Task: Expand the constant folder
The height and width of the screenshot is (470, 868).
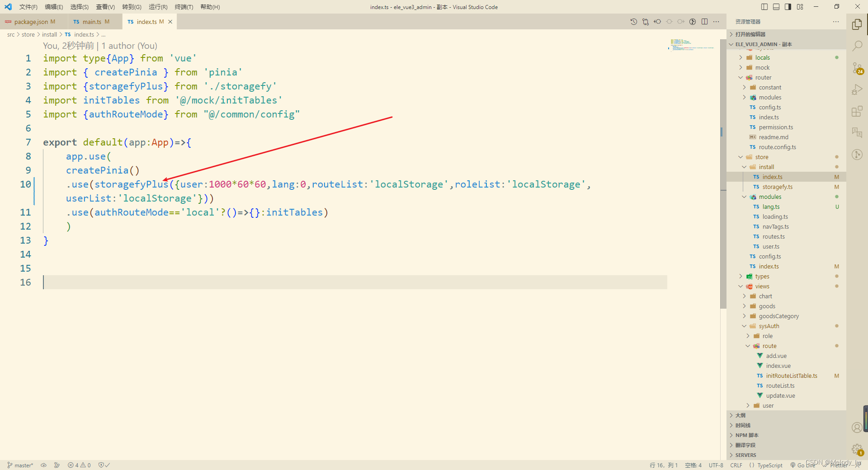Action: [787, 87]
